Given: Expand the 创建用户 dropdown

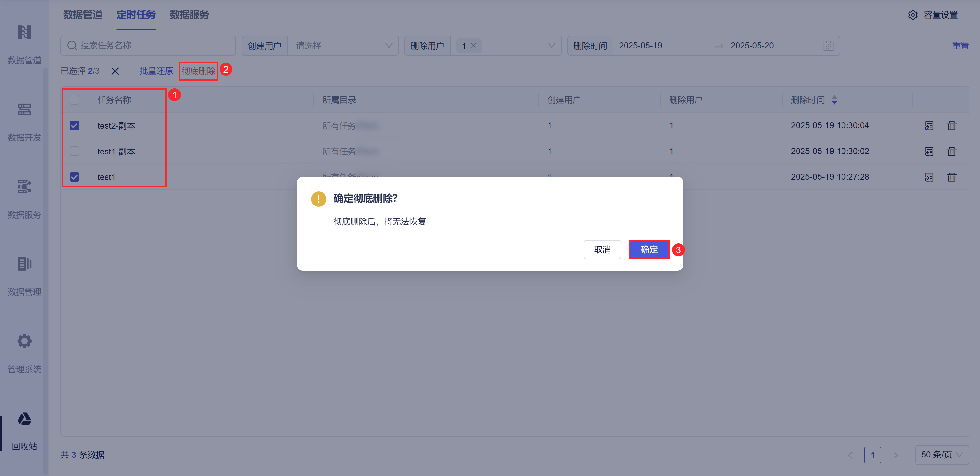Looking at the screenshot, I should coord(342,46).
